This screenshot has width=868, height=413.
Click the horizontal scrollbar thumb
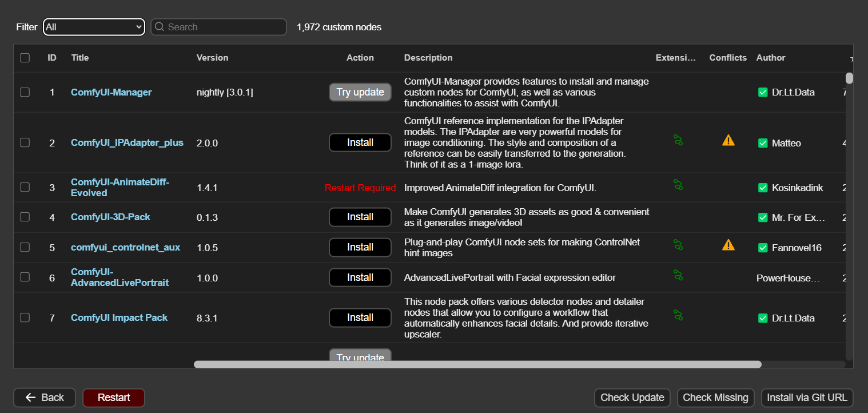point(477,364)
